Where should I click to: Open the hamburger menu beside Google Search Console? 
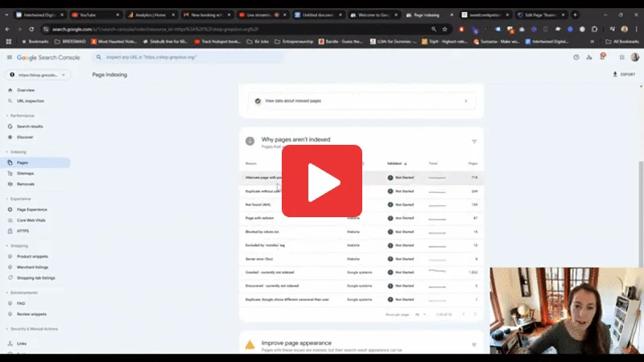(9, 57)
